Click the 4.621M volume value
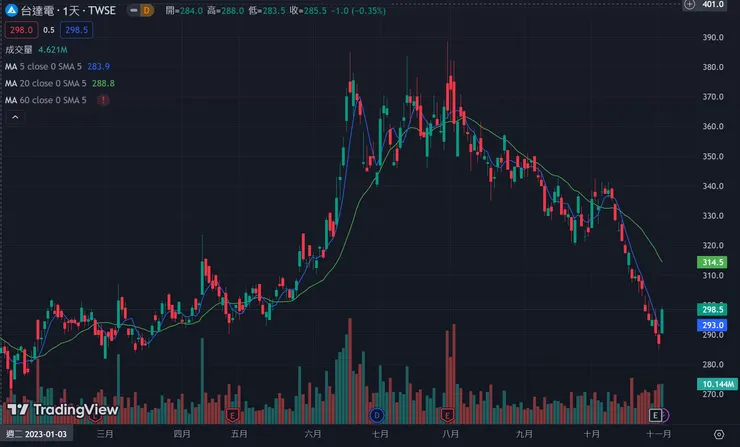The width and height of the screenshot is (740, 447). 53,50
